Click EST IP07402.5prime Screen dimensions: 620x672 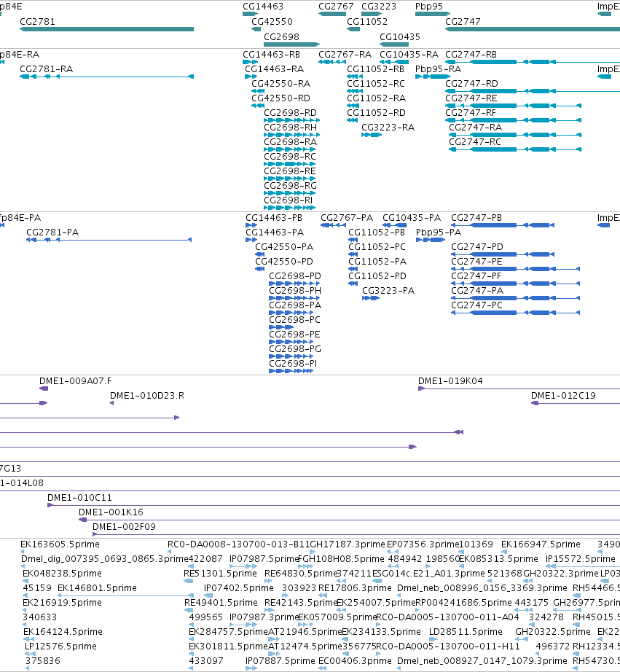[x=239, y=588]
